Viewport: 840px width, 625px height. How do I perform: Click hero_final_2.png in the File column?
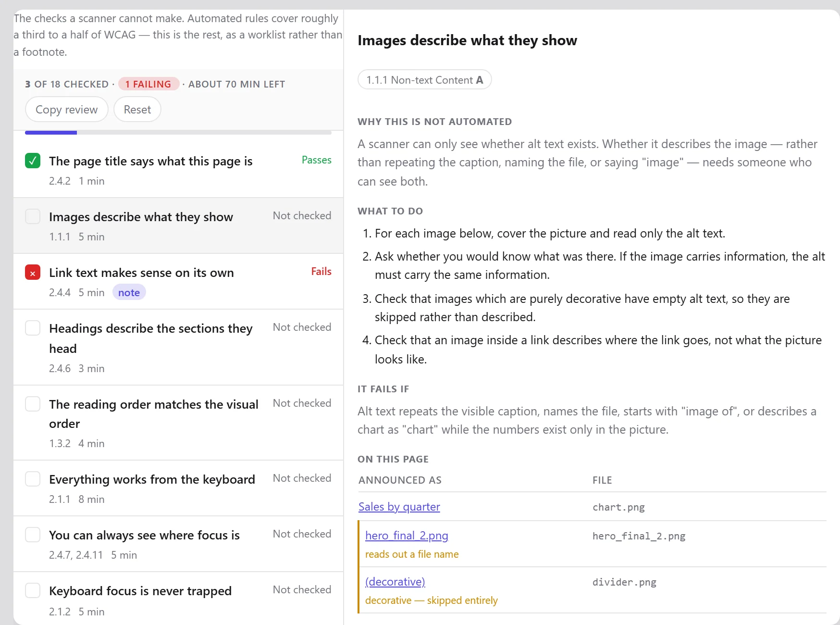[x=639, y=536]
